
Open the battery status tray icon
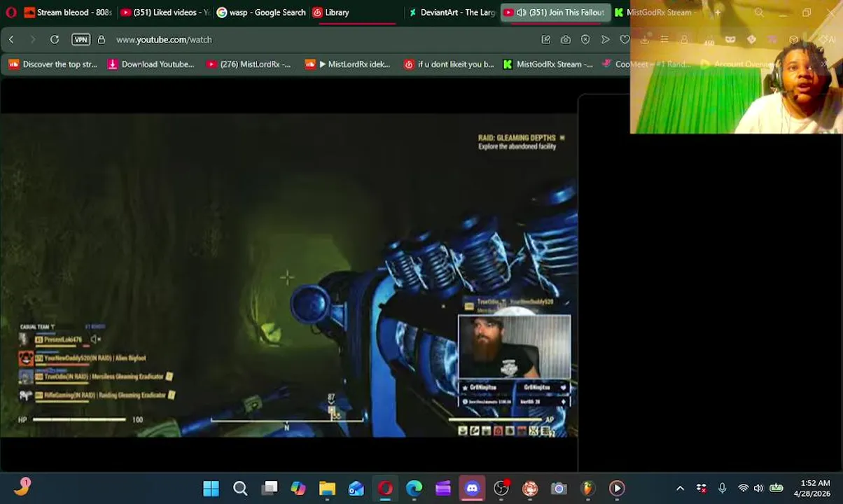pos(776,488)
